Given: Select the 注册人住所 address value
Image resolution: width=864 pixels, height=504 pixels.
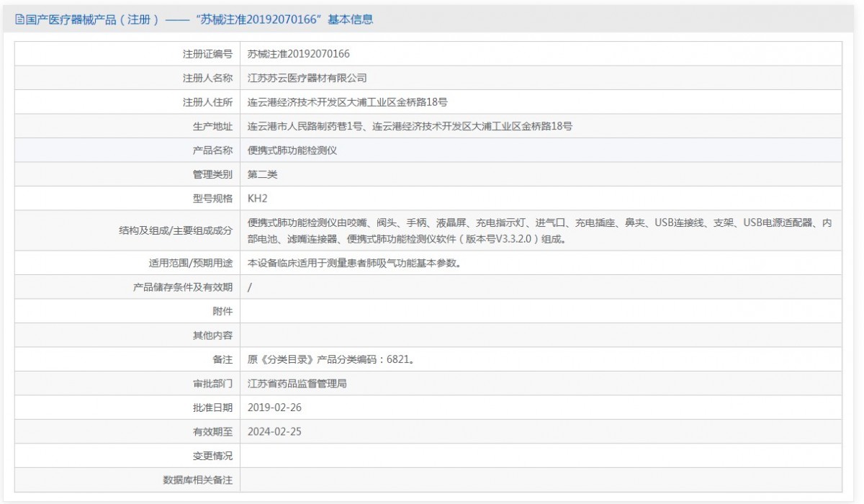Looking at the screenshot, I should (348, 102).
